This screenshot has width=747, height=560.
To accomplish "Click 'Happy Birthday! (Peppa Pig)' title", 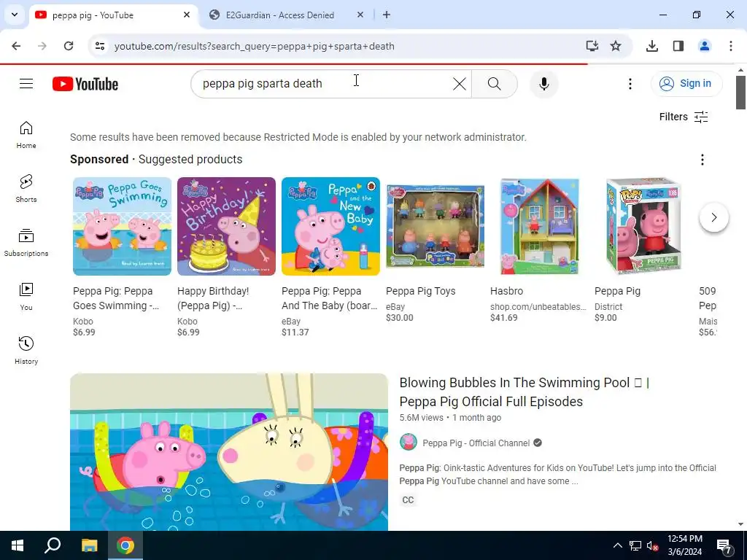I will [213, 298].
